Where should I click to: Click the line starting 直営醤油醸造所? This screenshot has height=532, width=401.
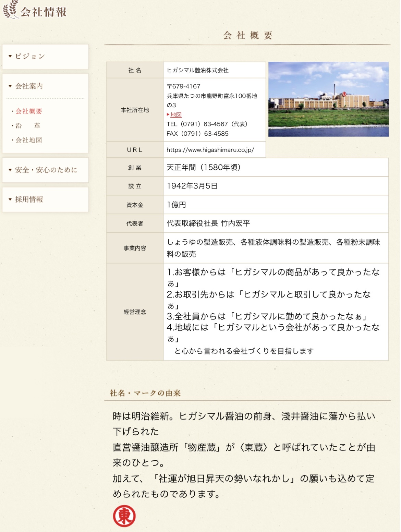click(244, 455)
